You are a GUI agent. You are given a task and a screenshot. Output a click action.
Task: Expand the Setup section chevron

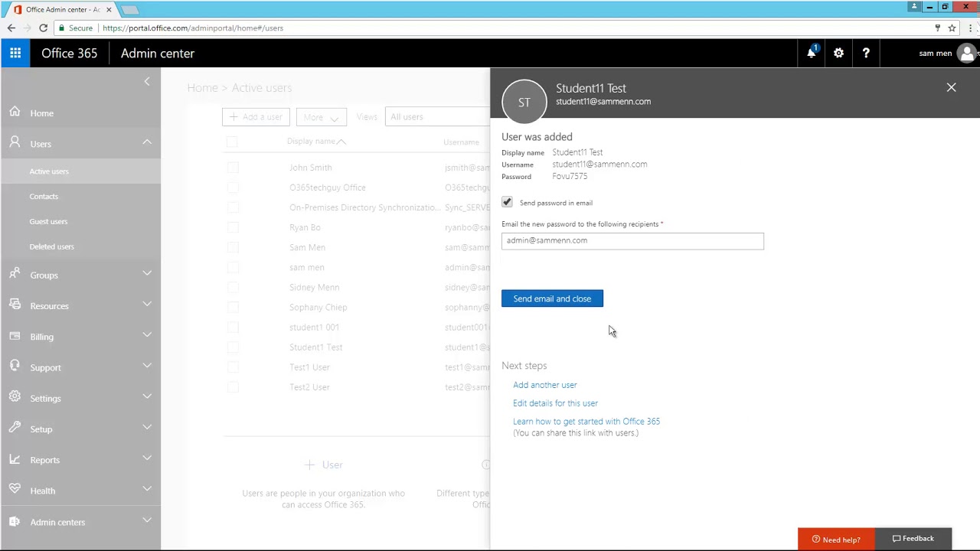pos(147,428)
